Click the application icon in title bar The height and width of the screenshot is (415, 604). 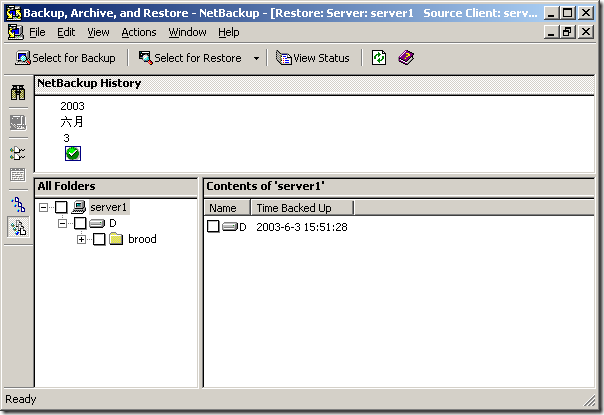pyautogui.click(x=14, y=13)
